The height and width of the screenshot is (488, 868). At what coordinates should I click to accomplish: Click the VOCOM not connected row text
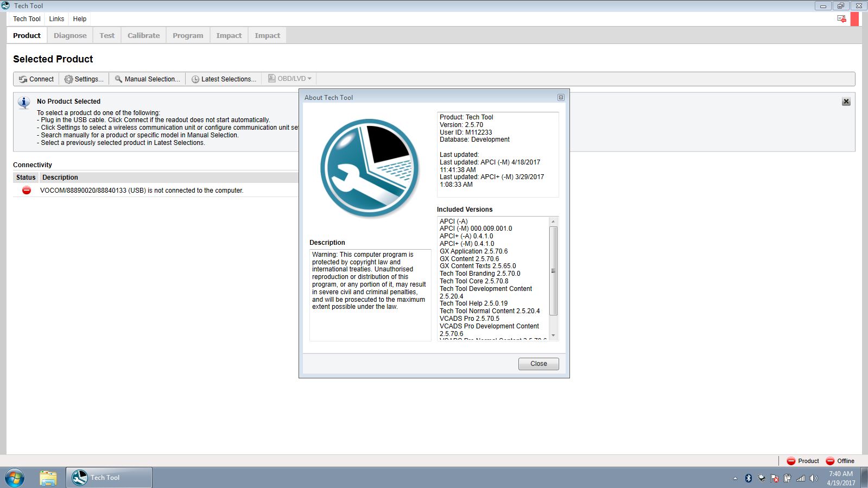coord(142,191)
